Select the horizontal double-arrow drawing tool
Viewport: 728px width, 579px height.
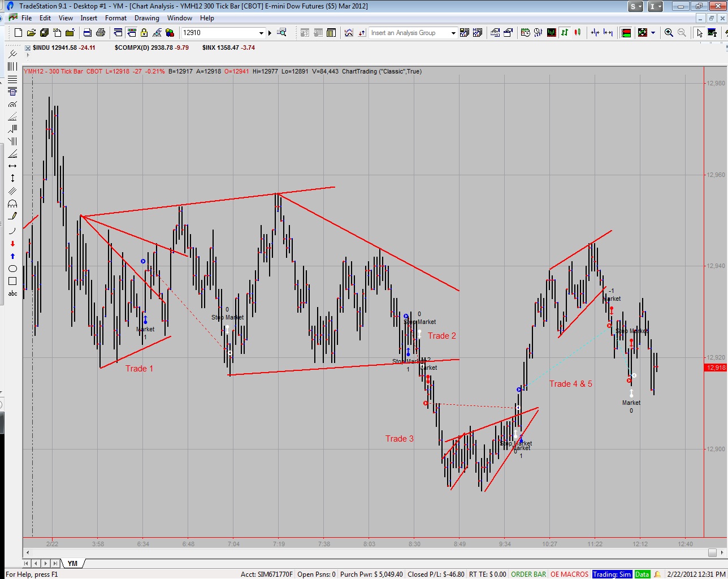tap(12, 166)
